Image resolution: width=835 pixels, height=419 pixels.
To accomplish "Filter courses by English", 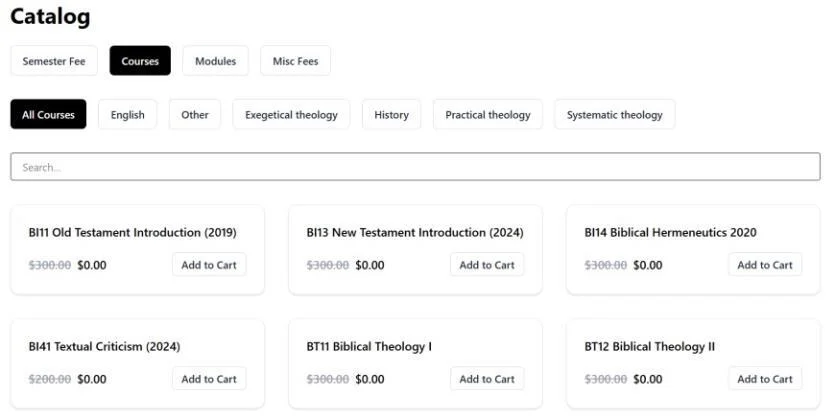I will click(x=127, y=114).
